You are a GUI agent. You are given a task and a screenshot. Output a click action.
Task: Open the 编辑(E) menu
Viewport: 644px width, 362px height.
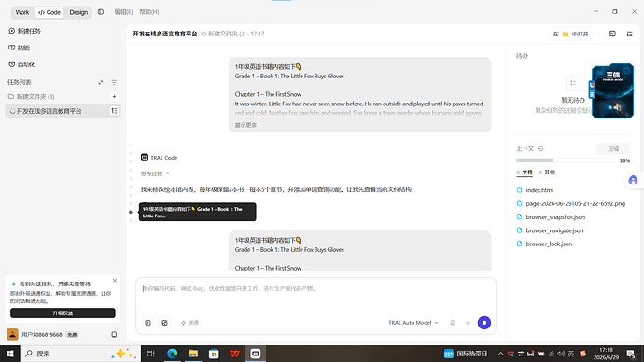[x=123, y=12]
